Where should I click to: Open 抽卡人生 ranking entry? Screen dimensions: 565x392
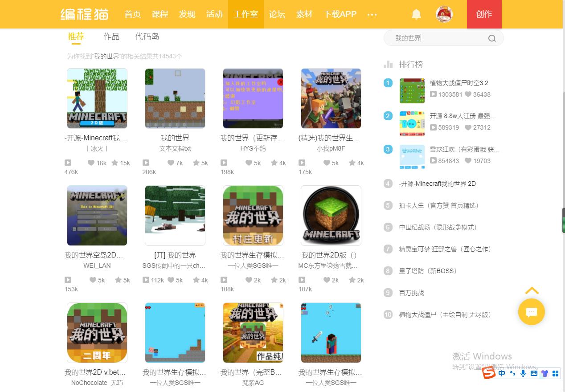point(439,205)
